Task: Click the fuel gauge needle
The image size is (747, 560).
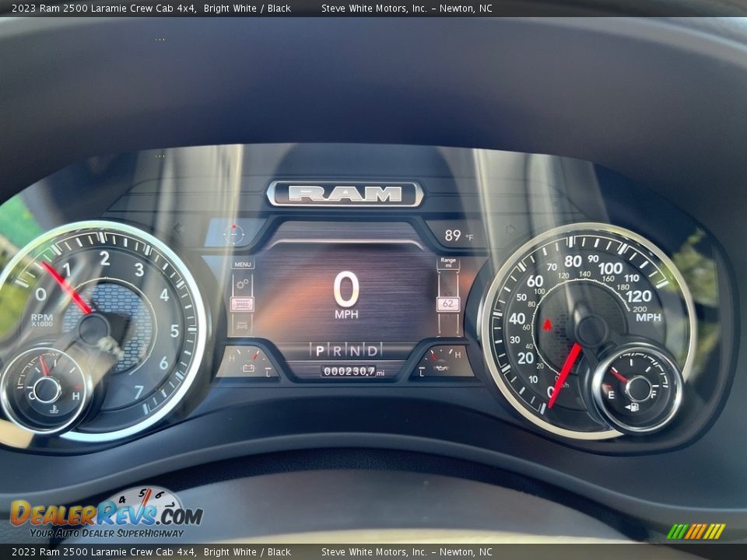Action: pos(619,376)
